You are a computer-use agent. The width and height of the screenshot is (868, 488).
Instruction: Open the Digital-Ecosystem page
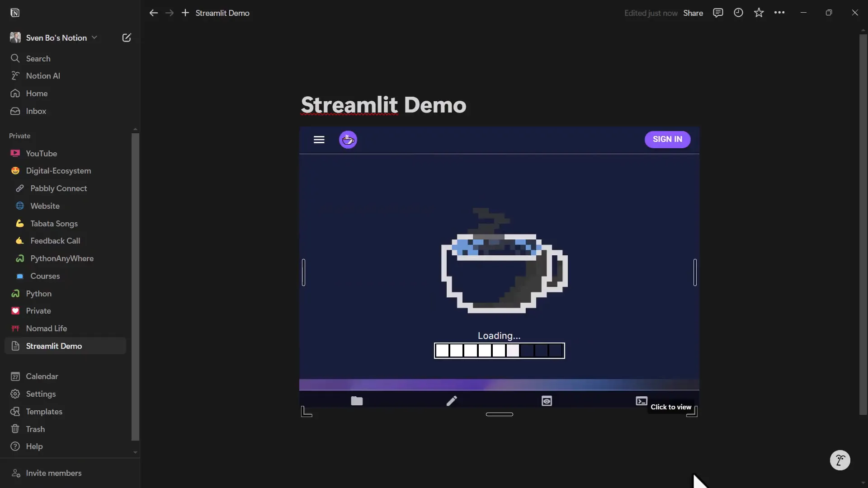click(x=58, y=171)
